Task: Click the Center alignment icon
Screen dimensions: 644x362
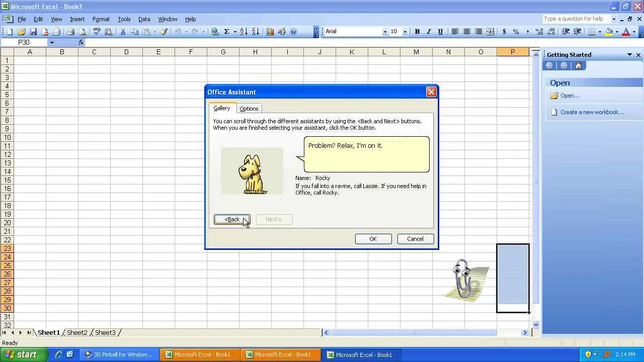Action: (x=466, y=32)
